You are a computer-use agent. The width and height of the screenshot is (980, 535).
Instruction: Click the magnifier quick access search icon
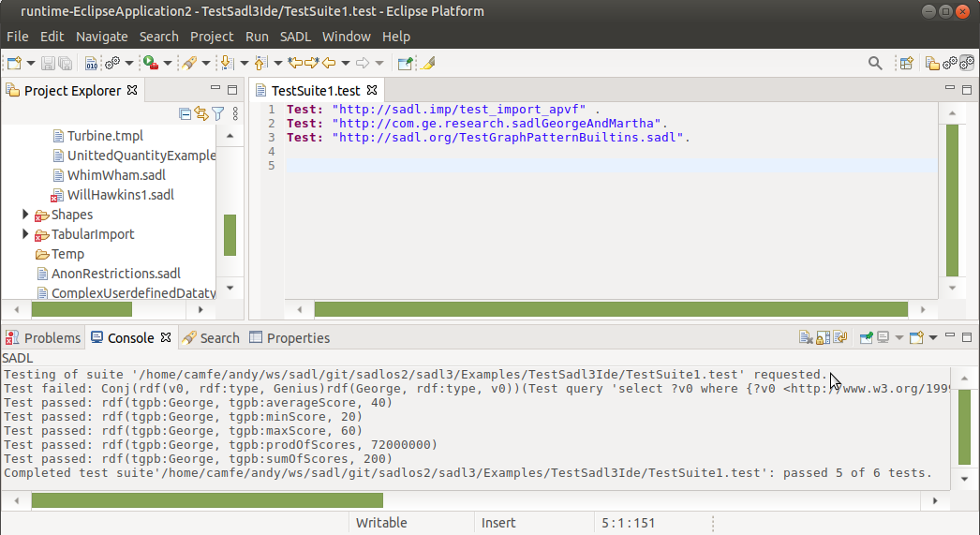[875, 63]
